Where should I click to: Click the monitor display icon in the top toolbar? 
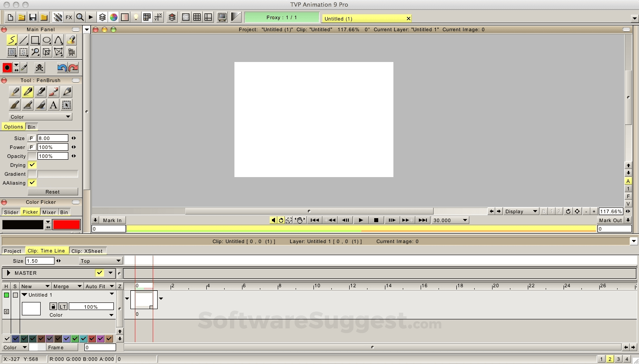point(222,17)
